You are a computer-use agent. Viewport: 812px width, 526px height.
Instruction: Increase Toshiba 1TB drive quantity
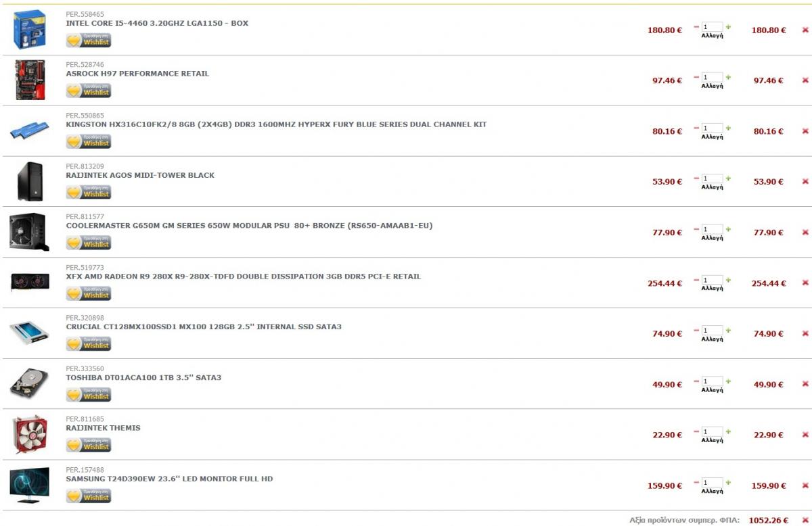pos(728,381)
